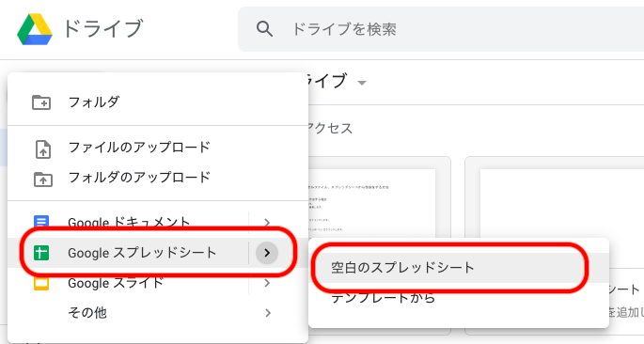644x344 pixels.
Task: Click the folder upload icon
Action: tap(43, 180)
